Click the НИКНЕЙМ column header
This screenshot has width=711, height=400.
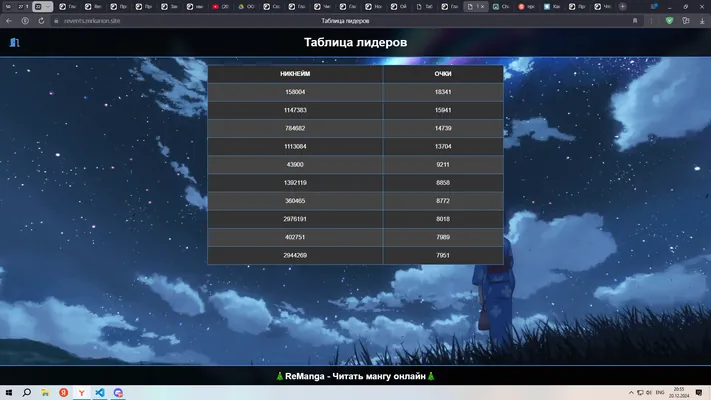pyautogui.click(x=295, y=73)
